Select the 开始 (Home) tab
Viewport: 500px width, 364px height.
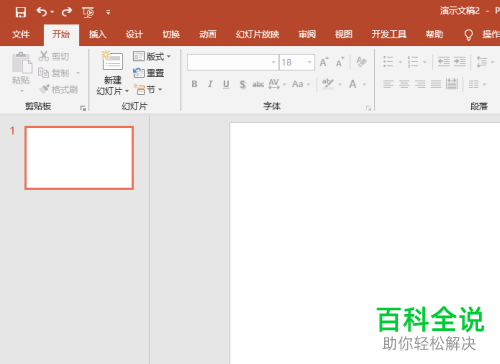[x=61, y=34]
